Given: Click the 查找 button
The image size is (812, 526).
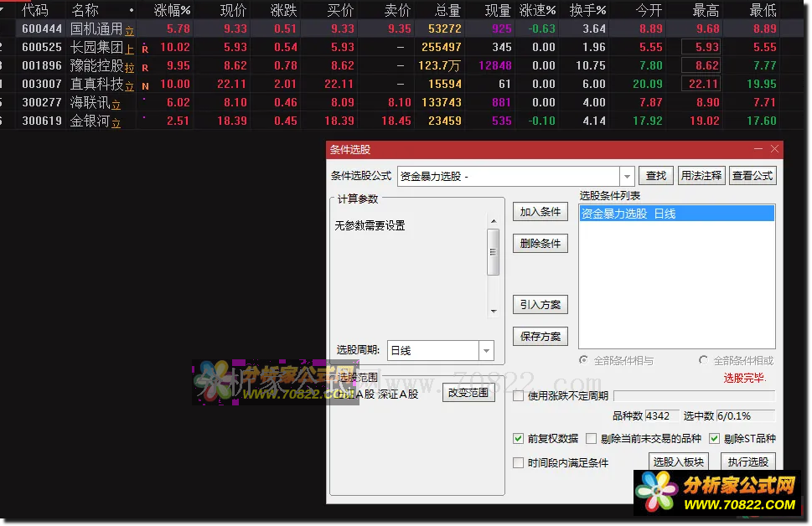Looking at the screenshot, I should tap(655, 176).
